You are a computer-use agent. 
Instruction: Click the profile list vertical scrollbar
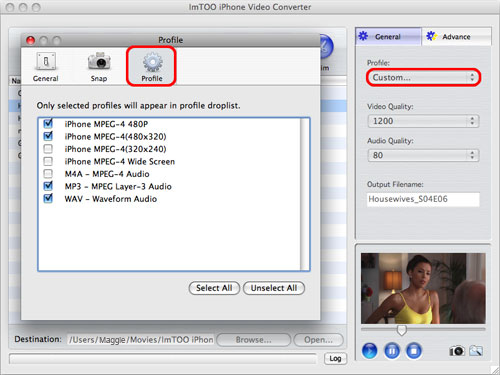[304, 194]
